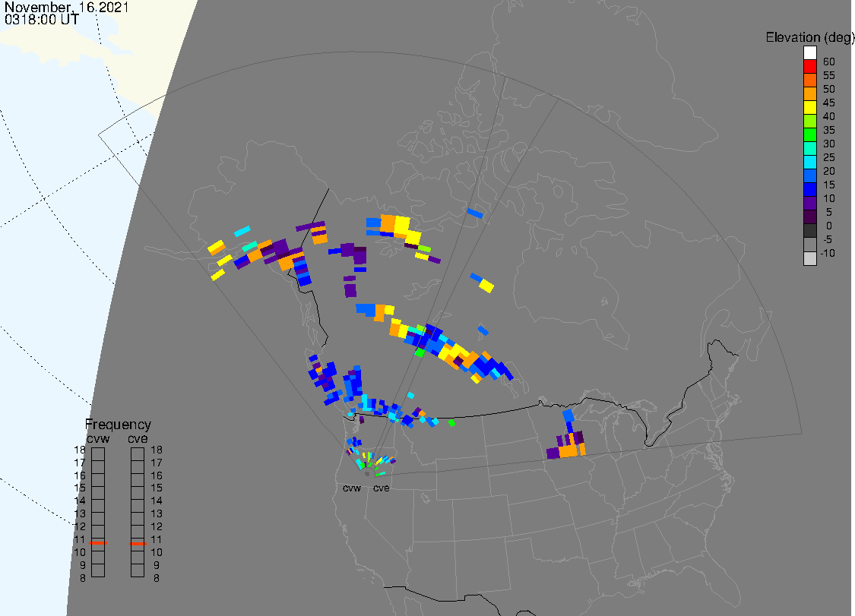Click the elevation legend label '-10'

coord(828,253)
